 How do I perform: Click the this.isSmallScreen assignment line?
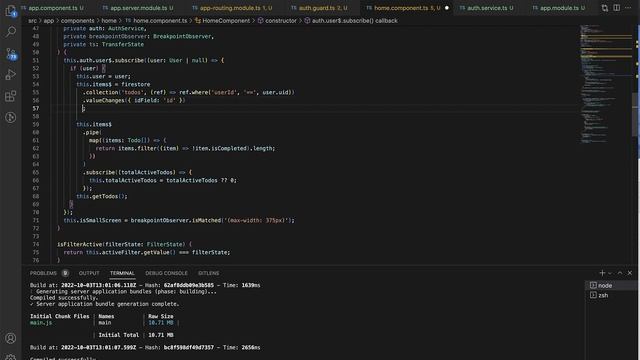(179, 220)
